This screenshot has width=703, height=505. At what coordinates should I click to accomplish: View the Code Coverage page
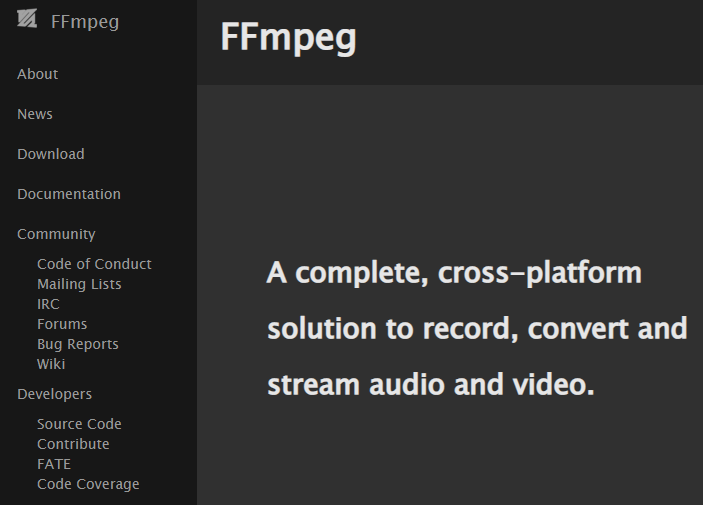coord(88,484)
